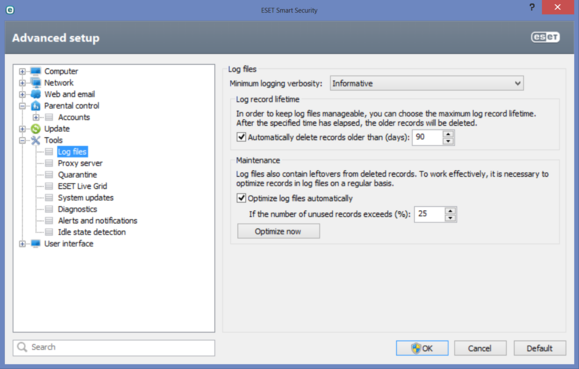
Task: Select the highlighted Log files item
Action: click(x=72, y=151)
